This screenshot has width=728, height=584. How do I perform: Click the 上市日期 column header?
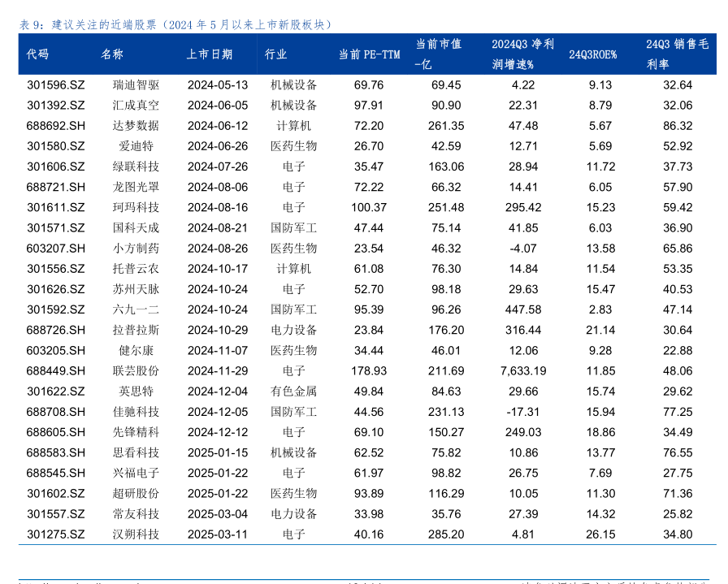pos(209,54)
